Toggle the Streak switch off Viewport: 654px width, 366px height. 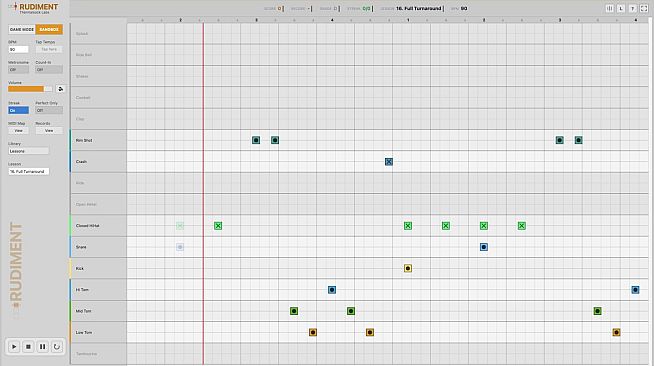[18, 110]
